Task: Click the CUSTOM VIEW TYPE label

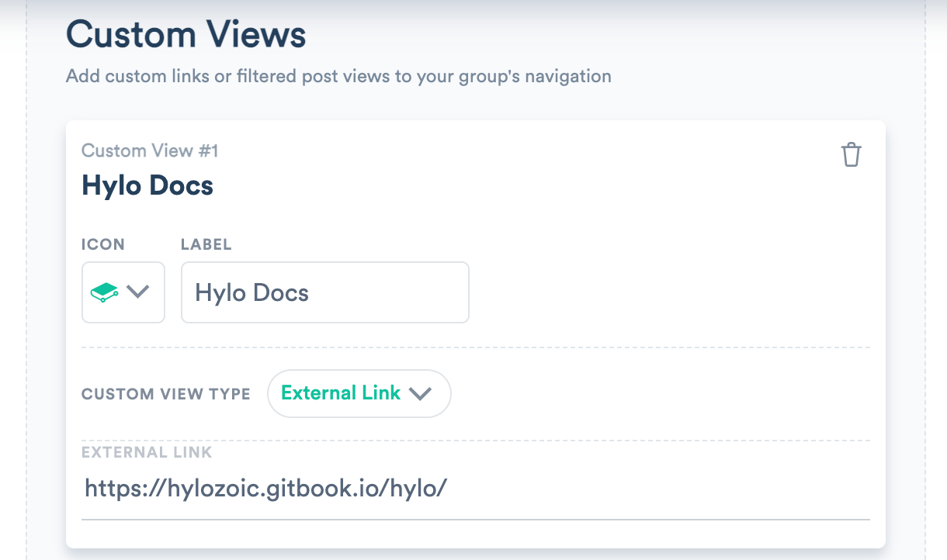Action: (x=165, y=394)
